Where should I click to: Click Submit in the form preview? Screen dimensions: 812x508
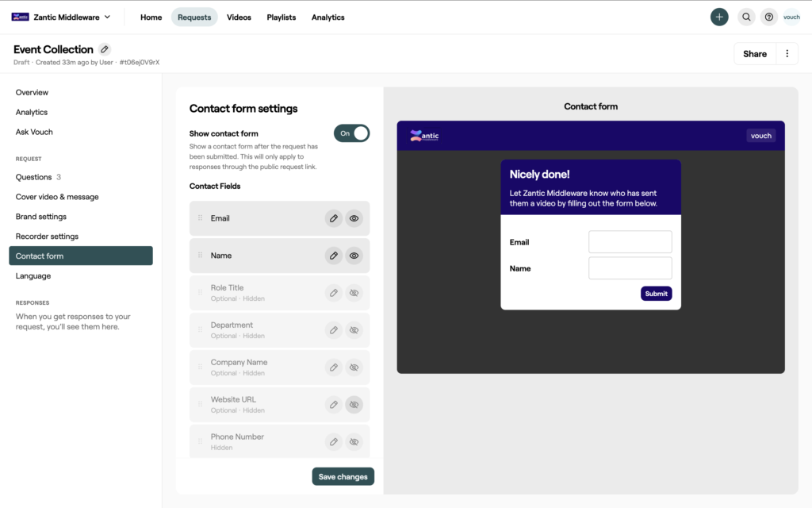(656, 294)
